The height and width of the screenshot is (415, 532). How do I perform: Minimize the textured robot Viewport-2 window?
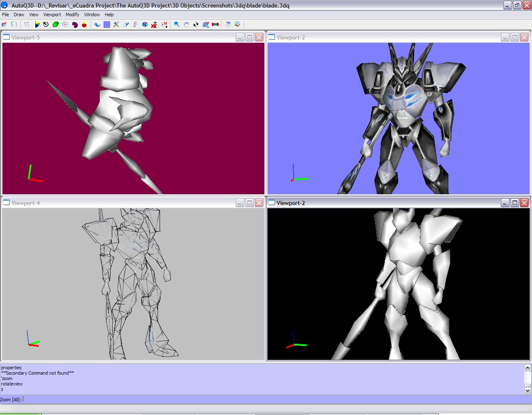[x=505, y=37]
